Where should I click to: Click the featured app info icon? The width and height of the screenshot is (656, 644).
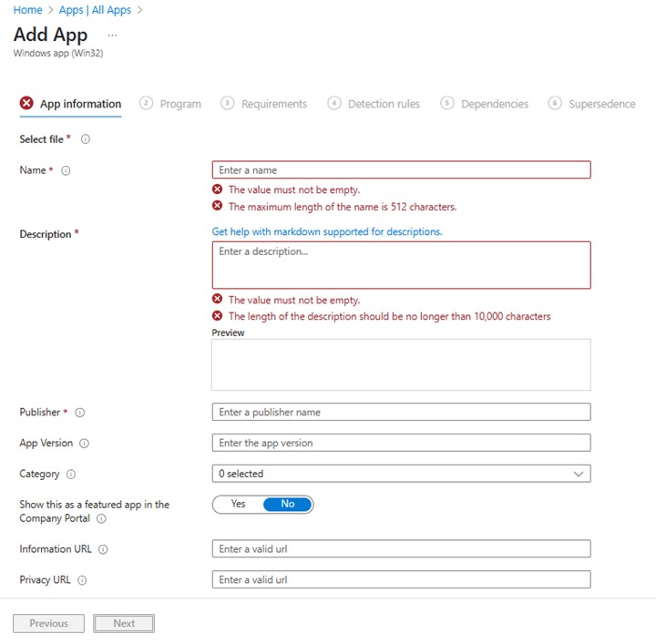pyautogui.click(x=101, y=519)
